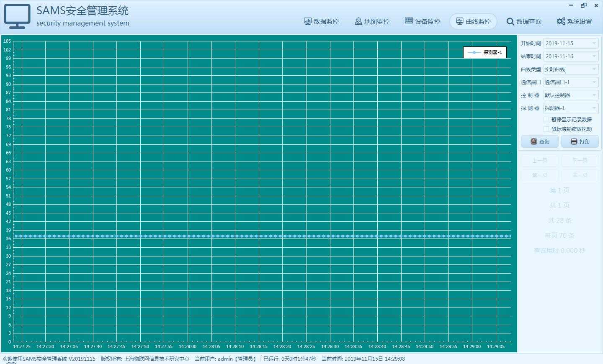
Task: Close the SAMS application window
Action: pos(596,5)
